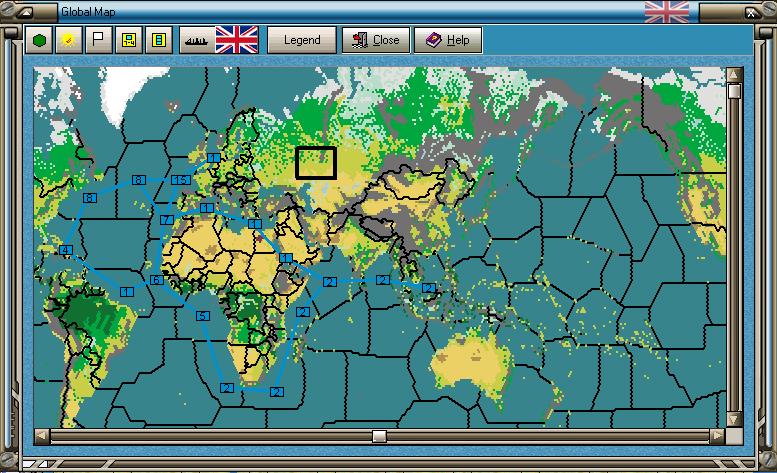777x473 pixels.
Task: Select the sea route marker labeled 4
Action: tap(66, 250)
